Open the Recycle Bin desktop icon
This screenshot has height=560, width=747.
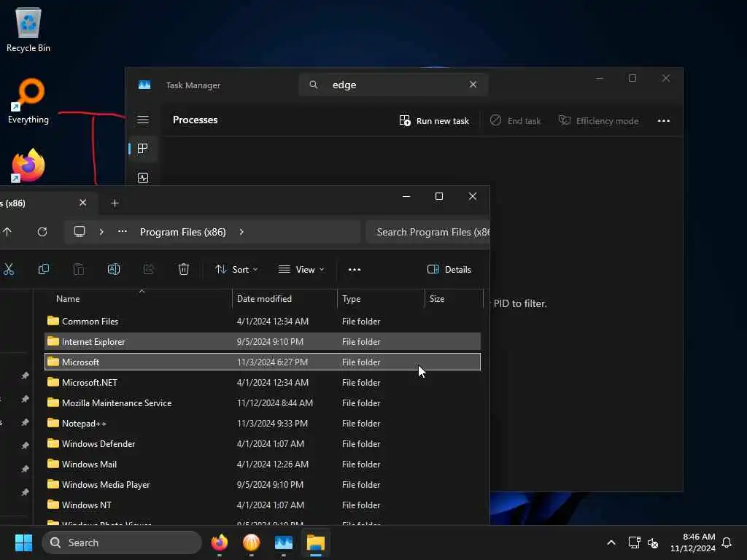[x=28, y=29]
